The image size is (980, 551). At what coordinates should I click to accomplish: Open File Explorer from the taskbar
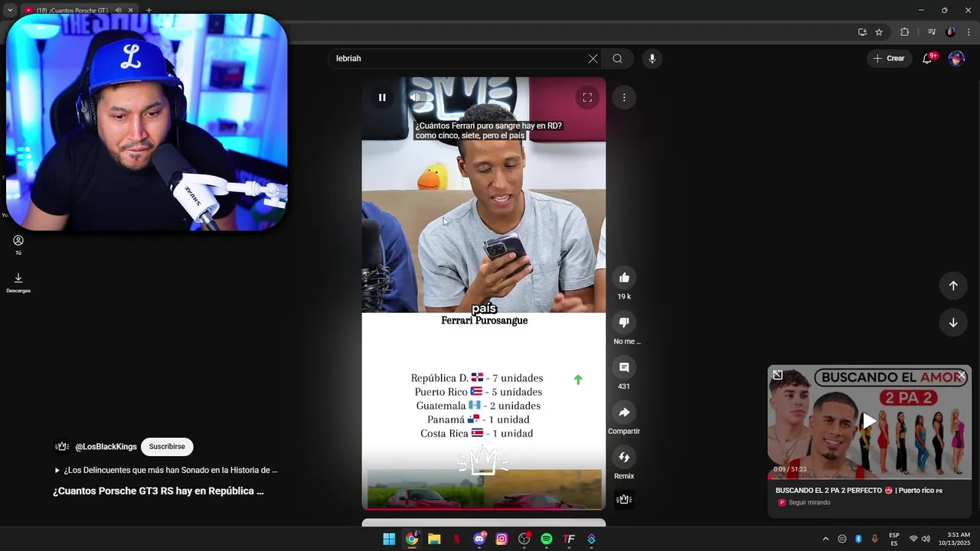(x=434, y=539)
